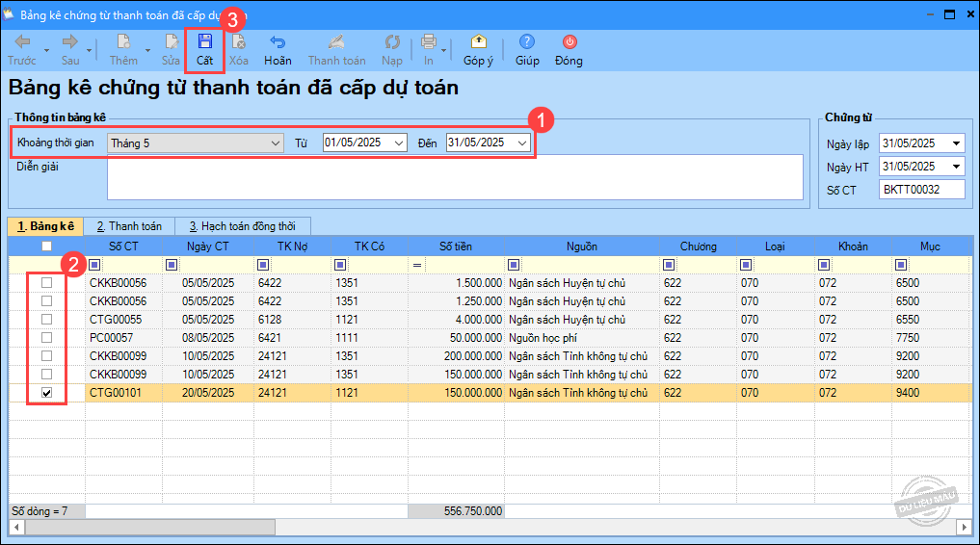Click the Cất save icon

[204, 43]
